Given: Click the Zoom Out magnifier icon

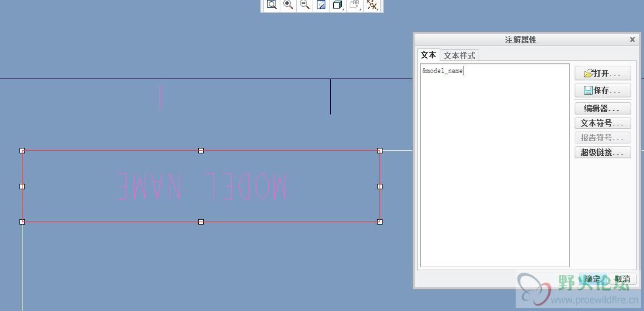Looking at the screenshot, I should point(305,5).
